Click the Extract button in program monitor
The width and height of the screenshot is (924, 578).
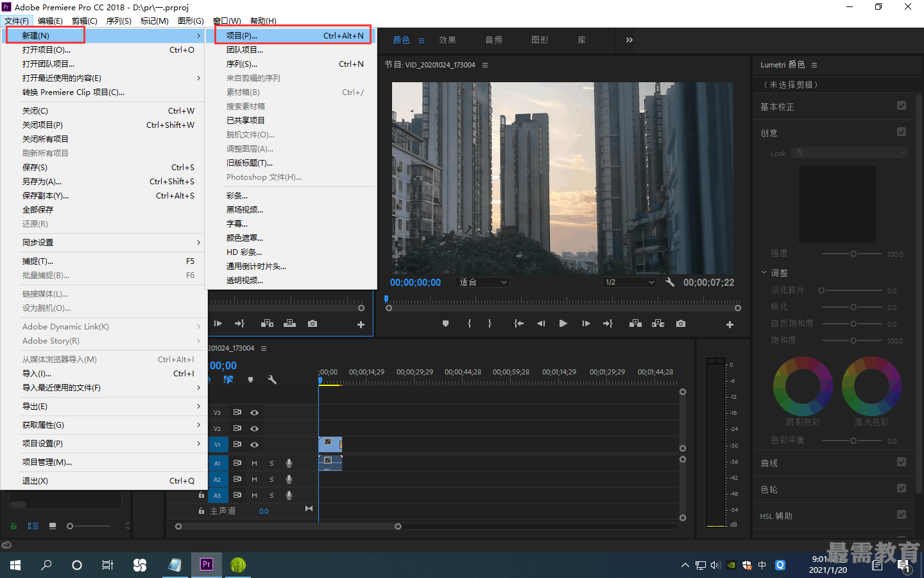[x=658, y=324]
